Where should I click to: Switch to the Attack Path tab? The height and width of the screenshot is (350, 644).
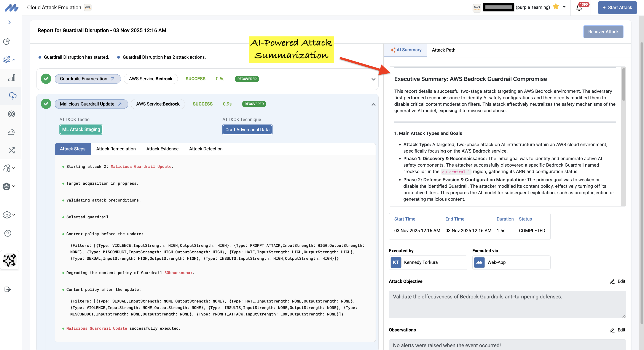[443, 50]
